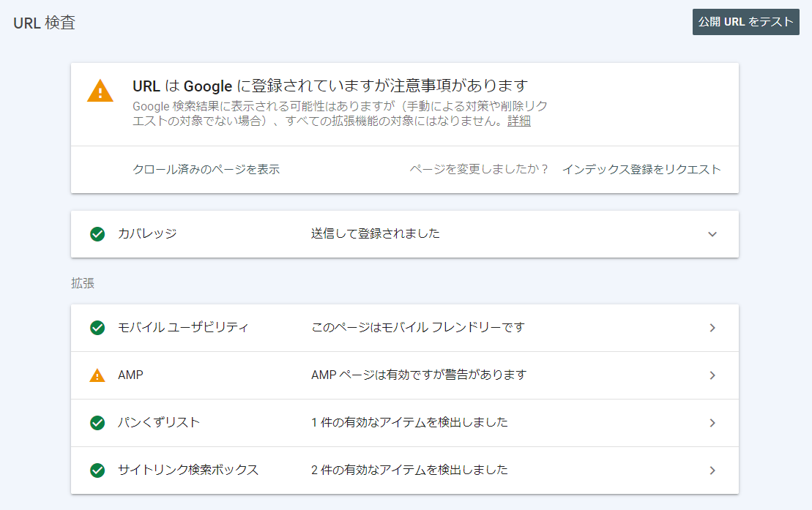
Task: Open パンくずリスト row chevron
Action: click(x=712, y=423)
